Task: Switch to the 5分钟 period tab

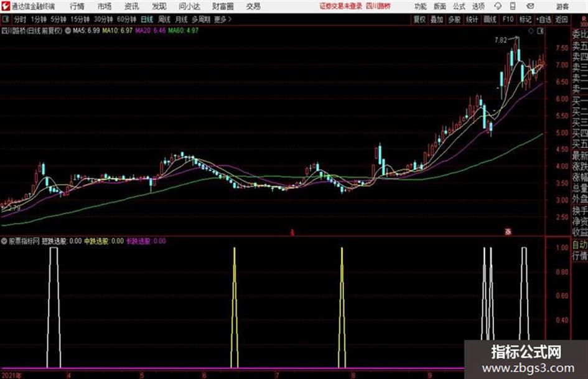Action: (x=58, y=19)
